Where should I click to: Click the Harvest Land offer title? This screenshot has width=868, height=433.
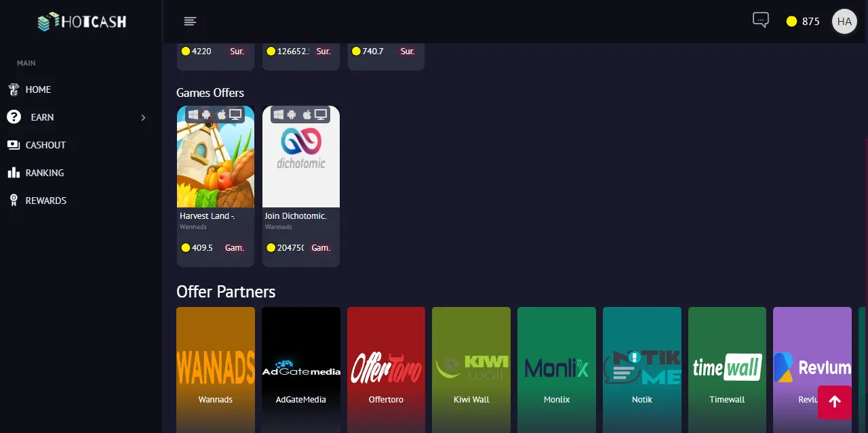coord(207,216)
